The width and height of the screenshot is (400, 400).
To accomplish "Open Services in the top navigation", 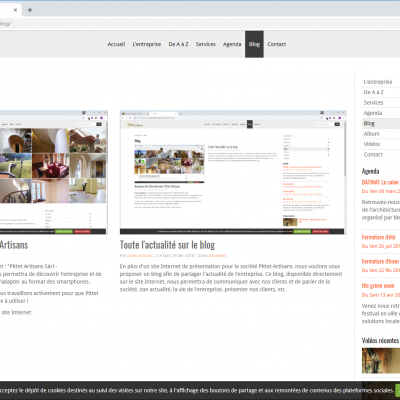I will [x=206, y=44].
